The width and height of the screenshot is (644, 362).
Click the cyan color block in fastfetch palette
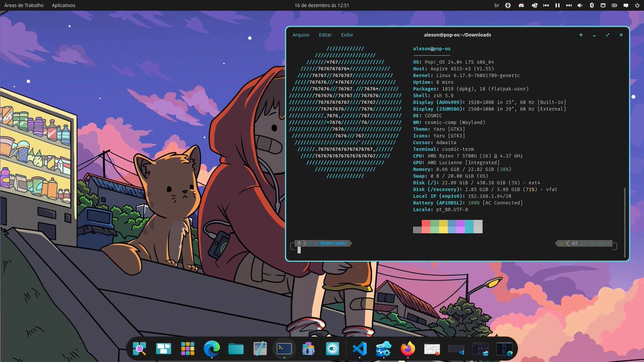[x=469, y=226]
